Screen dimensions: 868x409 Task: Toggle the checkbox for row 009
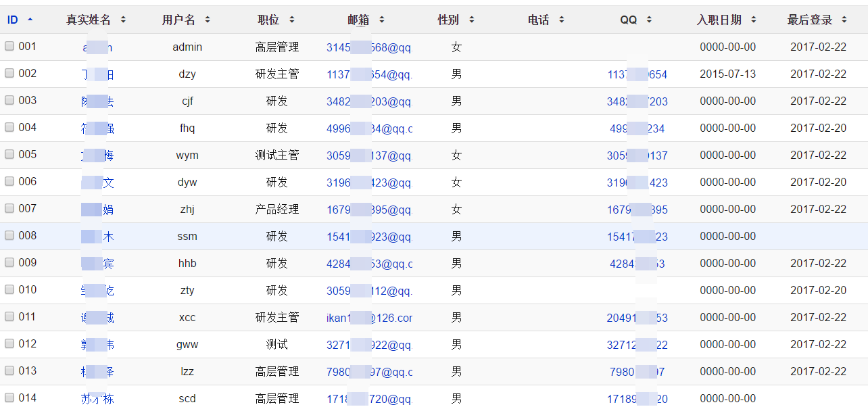(9, 263)
